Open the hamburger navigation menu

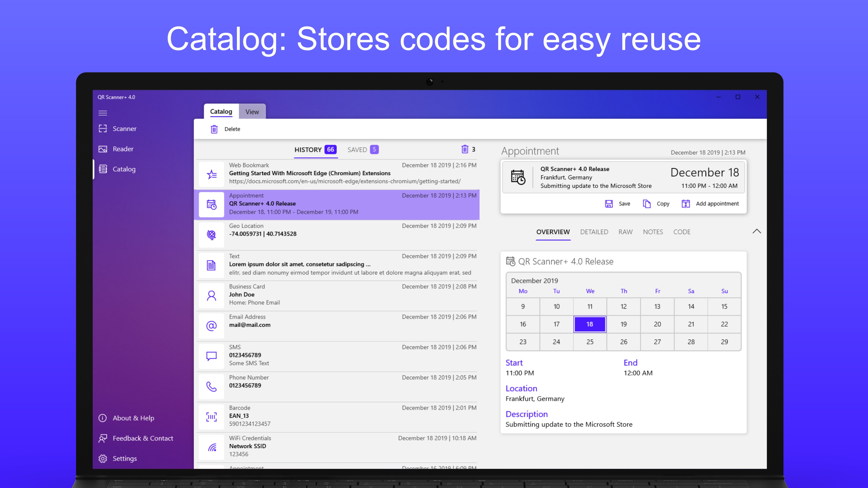(x=103, y=113)
